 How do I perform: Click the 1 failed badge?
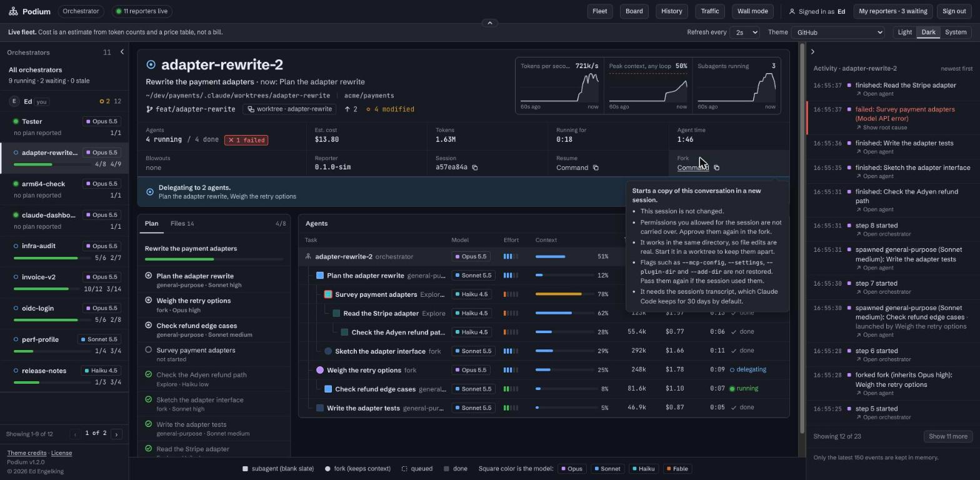246,140
